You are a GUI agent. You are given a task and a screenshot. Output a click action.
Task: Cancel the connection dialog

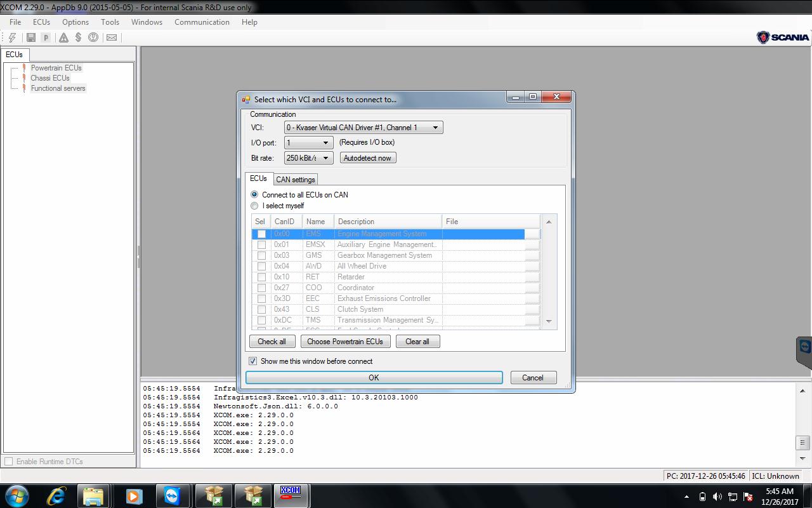click(533, 377)
